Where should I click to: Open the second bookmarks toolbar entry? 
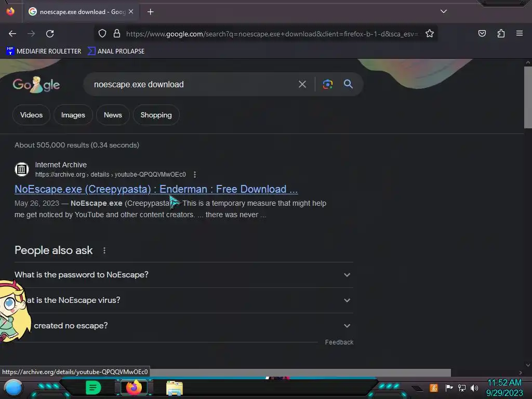pyautogui.click(x=116, y=51)
